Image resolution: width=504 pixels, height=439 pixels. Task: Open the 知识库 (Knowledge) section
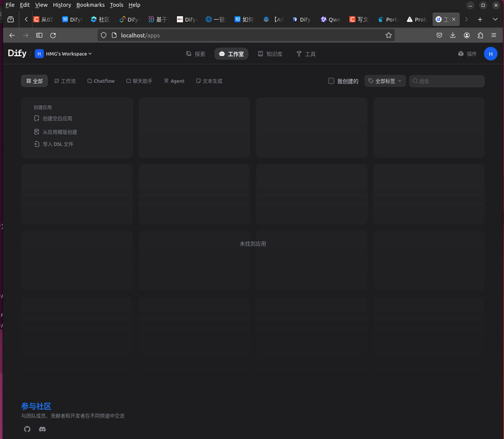270,54
